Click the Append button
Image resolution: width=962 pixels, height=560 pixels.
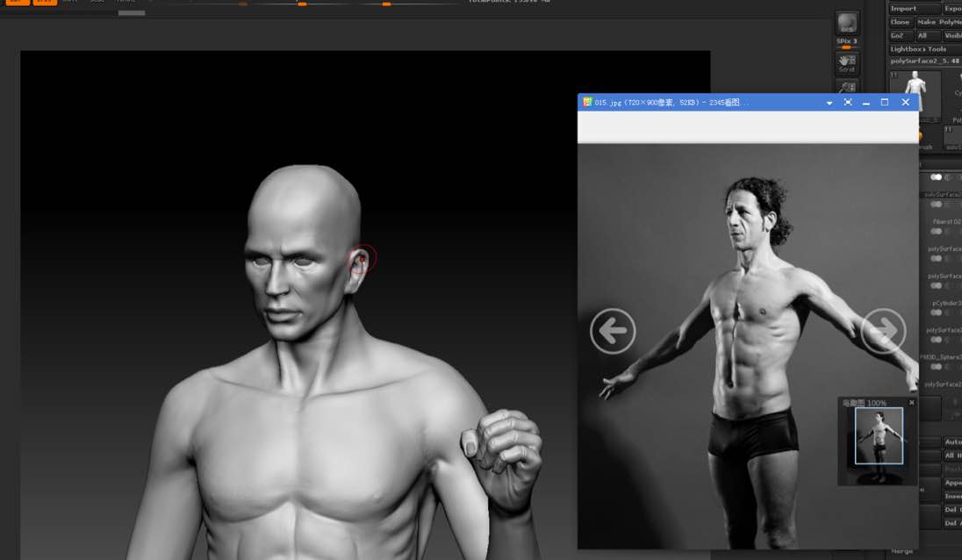tap(953, 483)
